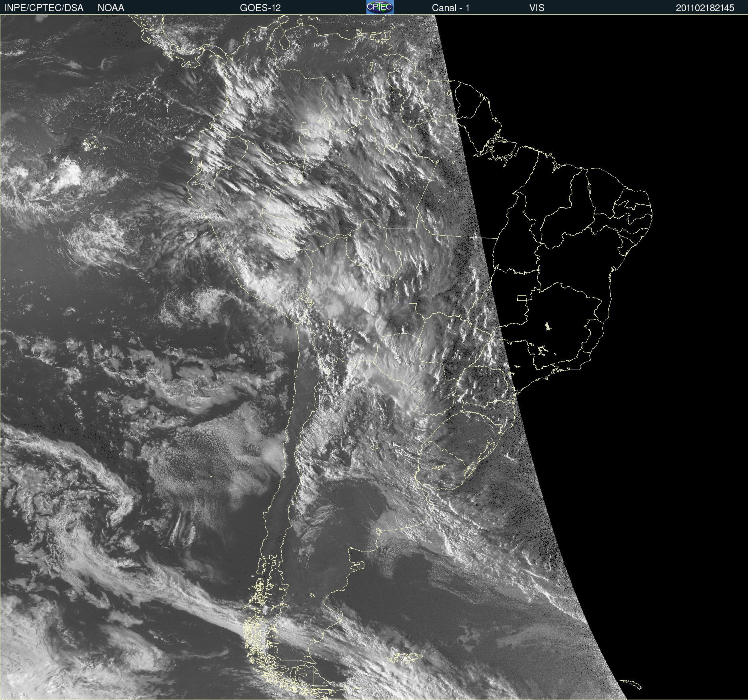Click the GOES-12 satellite label
Viewport: 748px width, 700px height.
click(x=260, y=8)
